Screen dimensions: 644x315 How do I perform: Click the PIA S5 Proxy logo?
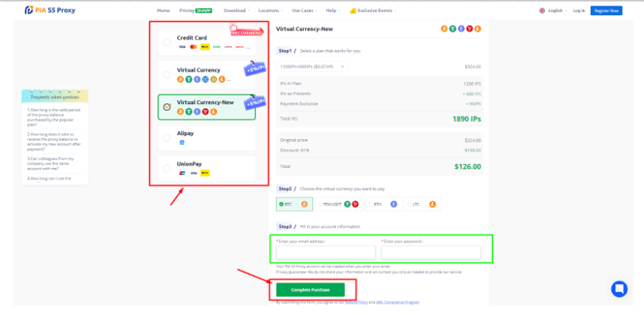pyautogui.click(x=50, y=10)
